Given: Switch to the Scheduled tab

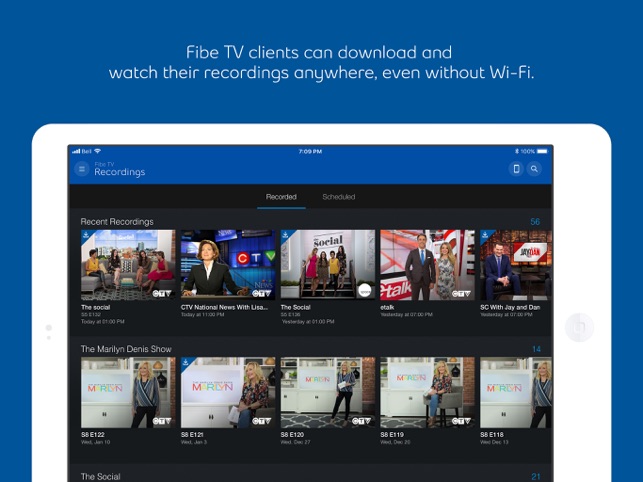Looking at the screenshot, I should pos(339,197).
